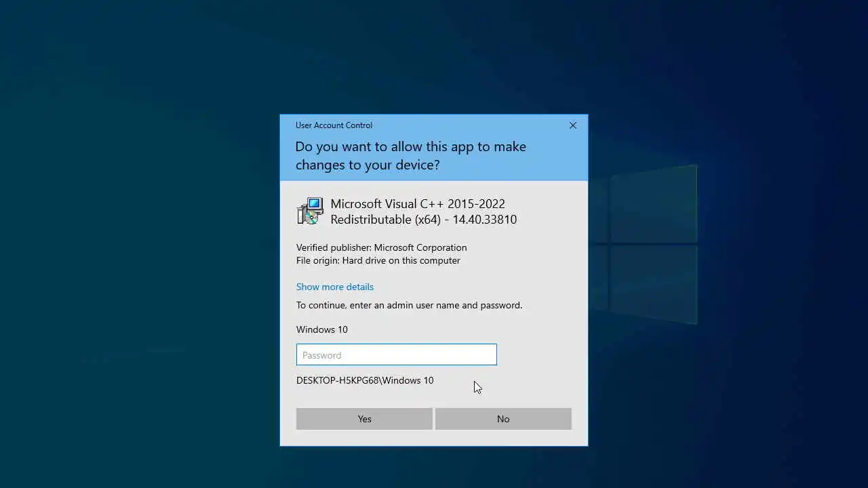The height and width of the screenshot is (488, 868).
Task: Click the 'DESKTOP-H5KPG68\Windows 10' text
Action: click(x=365, y=380)
